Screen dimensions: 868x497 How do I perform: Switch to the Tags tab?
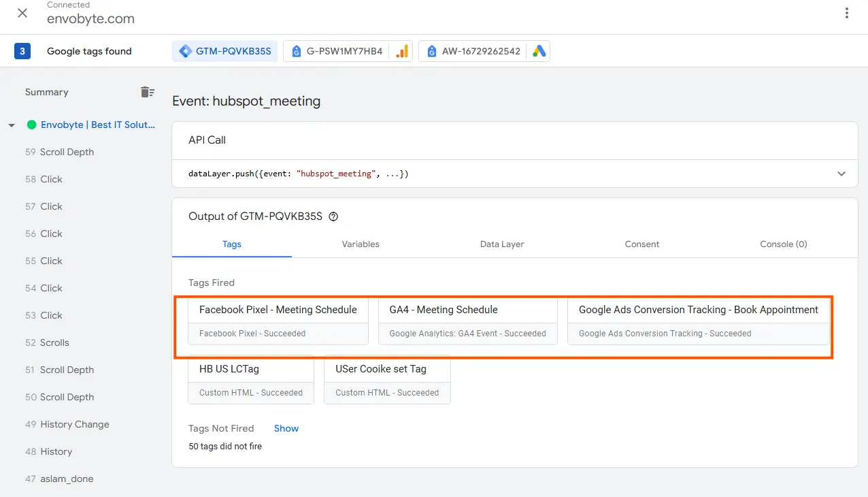click(232, 244)
